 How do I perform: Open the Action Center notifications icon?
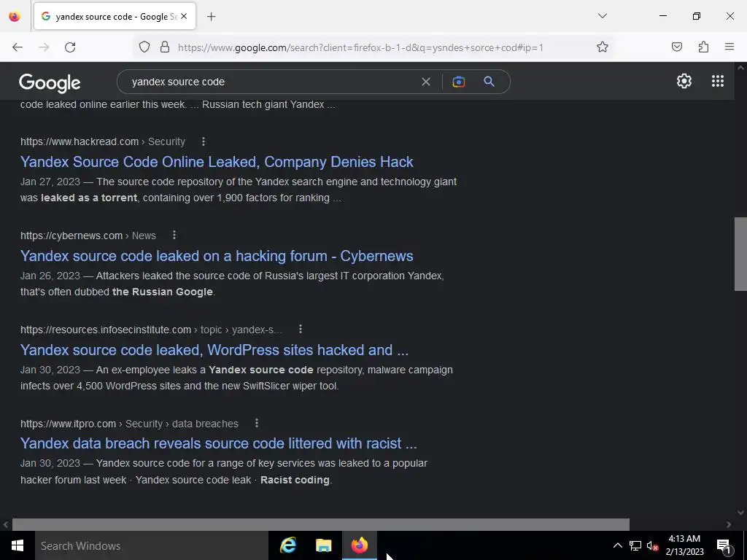(x=724, y=545)
